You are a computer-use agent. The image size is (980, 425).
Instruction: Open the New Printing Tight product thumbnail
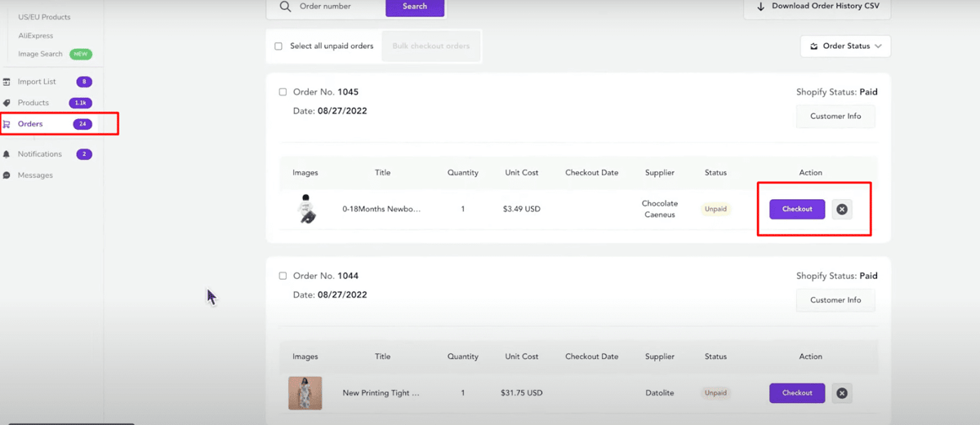[305, 393]
